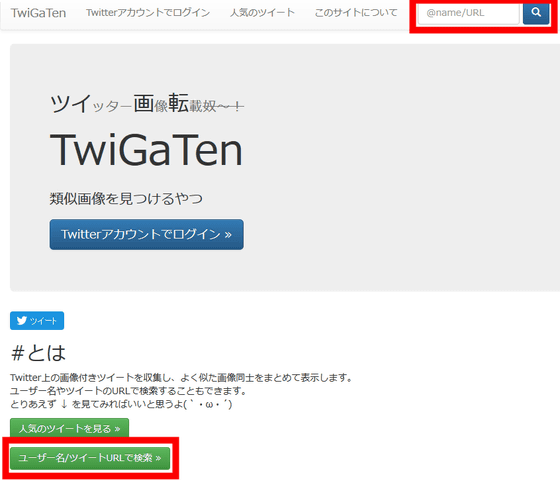Click the ツイート label on the share button
The width and height of the screenshot is (560, 481).
click(43, 321)
